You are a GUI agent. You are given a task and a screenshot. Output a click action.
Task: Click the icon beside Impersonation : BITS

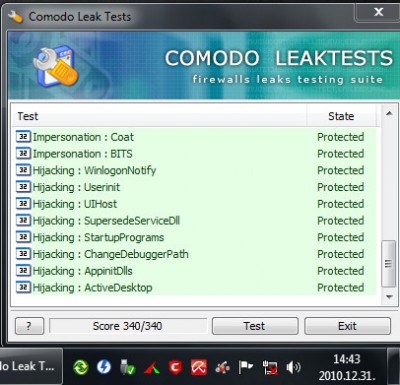(23, 154)
